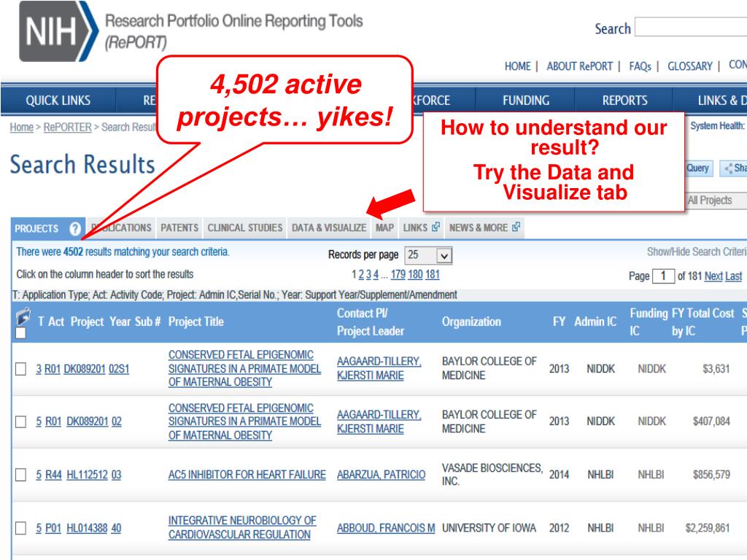Go to results page 179
The image size is (747, 560).
pyautogui.click(x=398, y=275)
